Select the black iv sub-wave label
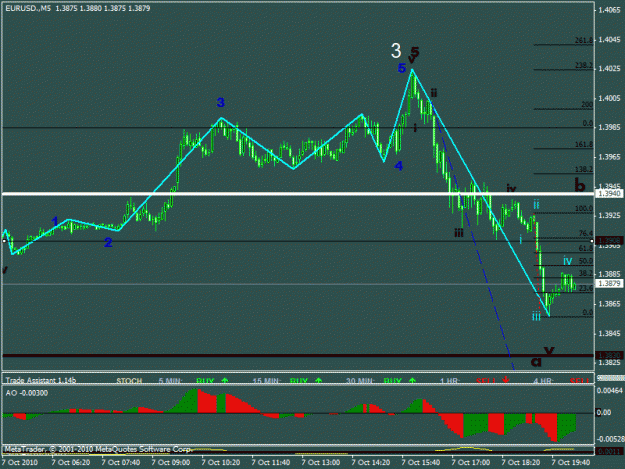Viewport: 625px width, 469px height. 511,188
